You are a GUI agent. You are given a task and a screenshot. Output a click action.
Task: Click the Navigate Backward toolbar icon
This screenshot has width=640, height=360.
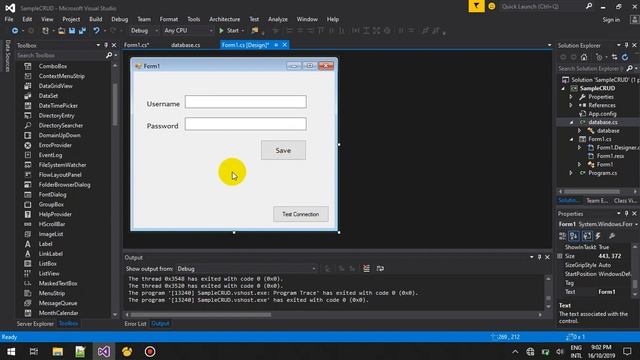tap(15, 31)
